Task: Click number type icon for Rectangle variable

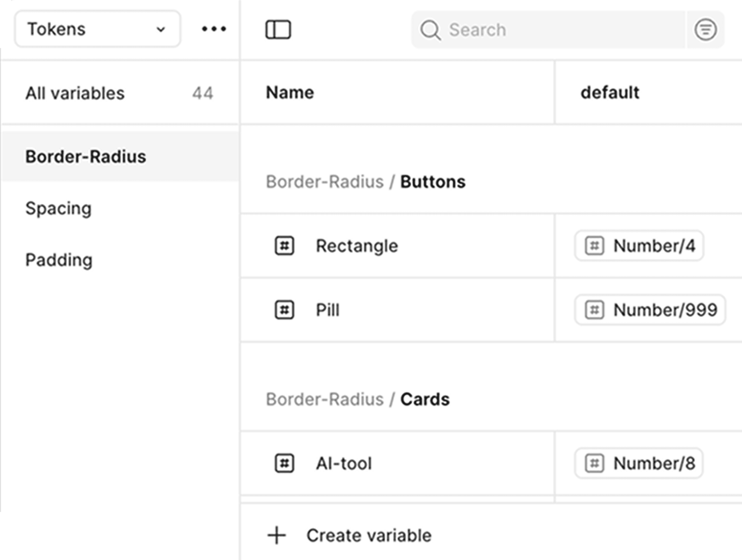Action: [x=284, y=246]
